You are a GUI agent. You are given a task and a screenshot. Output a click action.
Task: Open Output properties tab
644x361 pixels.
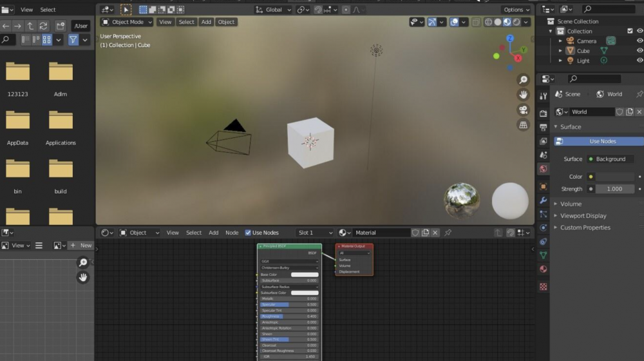pyautogui.click(x=544, y=128)
